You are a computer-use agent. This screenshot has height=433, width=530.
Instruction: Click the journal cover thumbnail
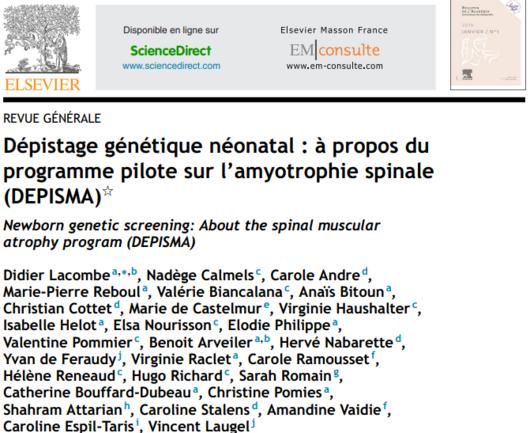click(488, 45)
